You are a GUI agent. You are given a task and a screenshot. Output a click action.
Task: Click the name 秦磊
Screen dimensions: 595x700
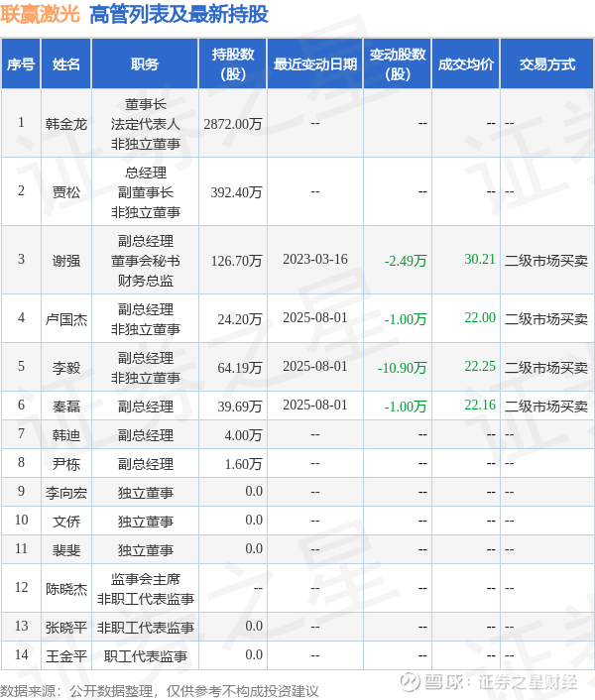pyautogui.click(x=66, y=407)
